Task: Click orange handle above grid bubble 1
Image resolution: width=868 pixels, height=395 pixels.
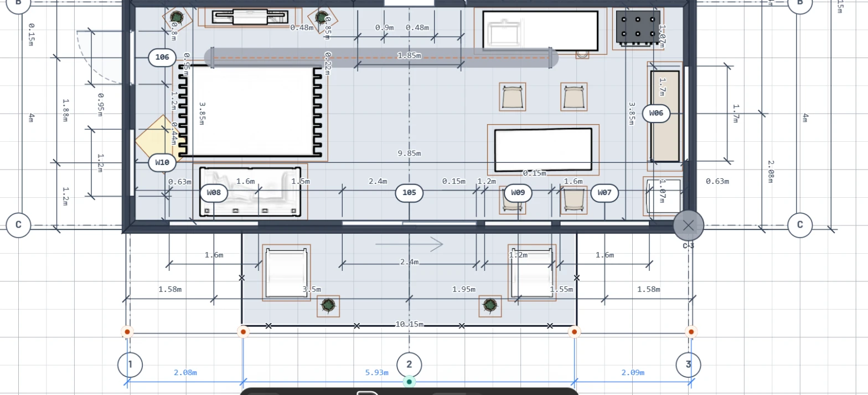Action: pyautogui.click(x=127, y=332)
